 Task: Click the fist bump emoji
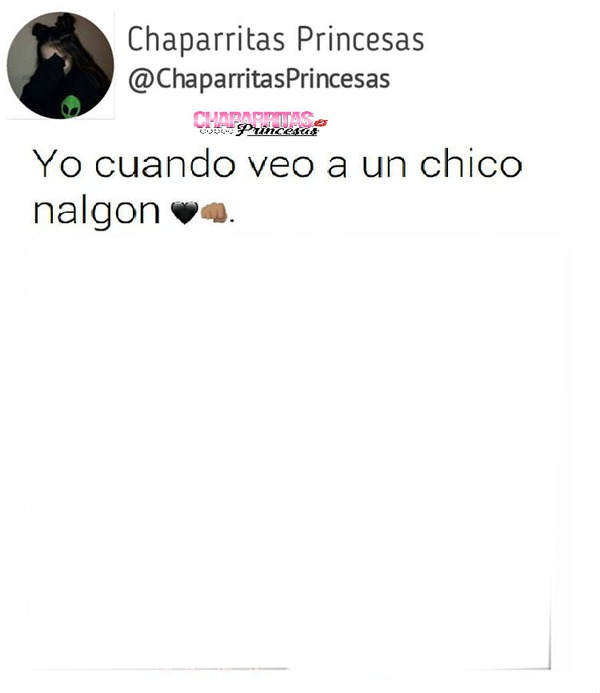click(x=214, y=212)
